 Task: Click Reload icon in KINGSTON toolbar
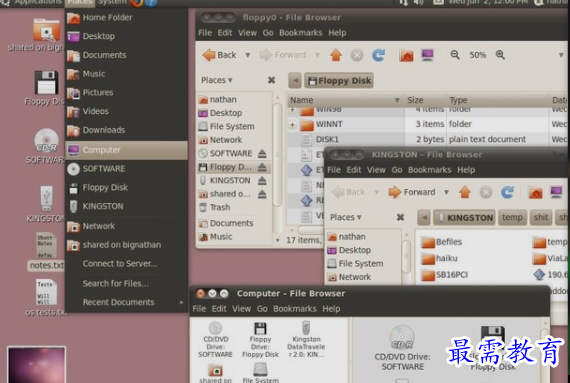click(507, 192)
